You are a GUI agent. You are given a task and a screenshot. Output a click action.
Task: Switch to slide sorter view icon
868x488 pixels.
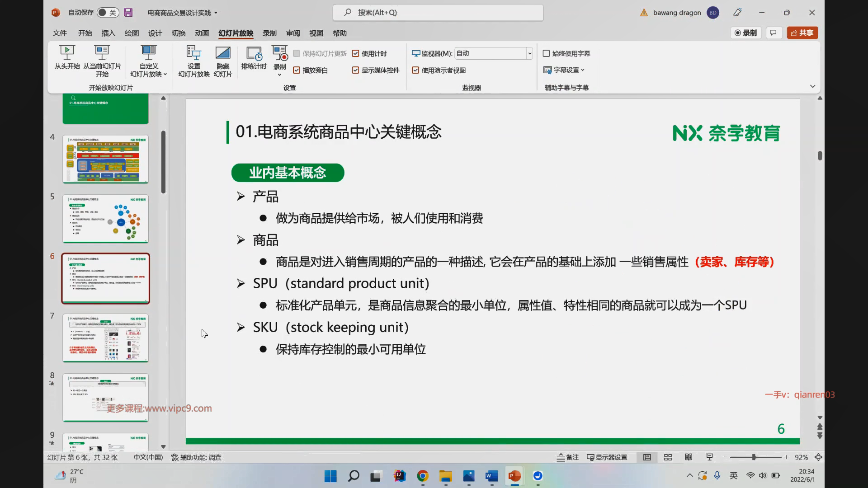point(668,457)
